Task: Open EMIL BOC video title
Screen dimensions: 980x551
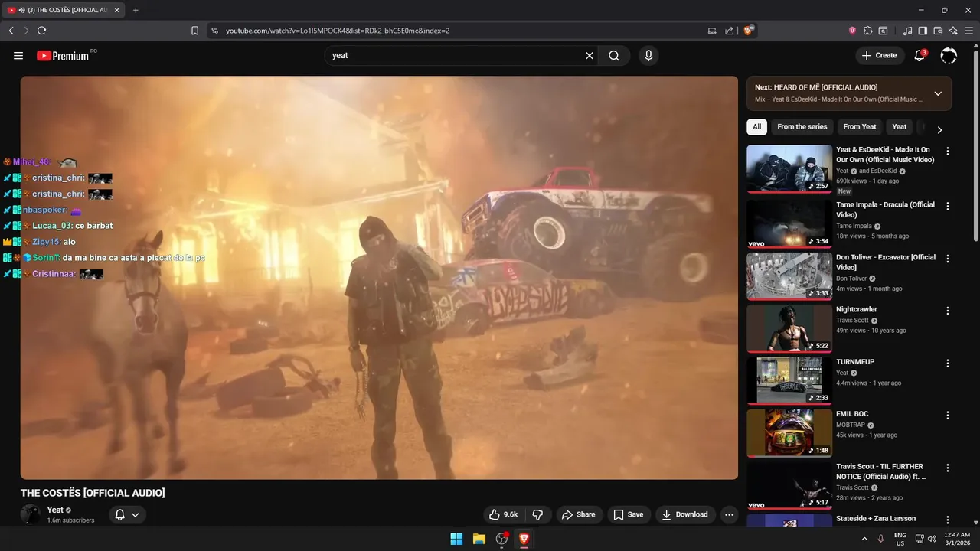Action: pos(854,414)
